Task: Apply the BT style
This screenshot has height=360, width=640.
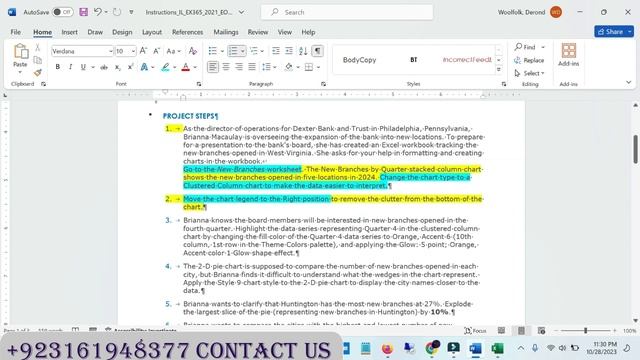Action: [413, 60]
